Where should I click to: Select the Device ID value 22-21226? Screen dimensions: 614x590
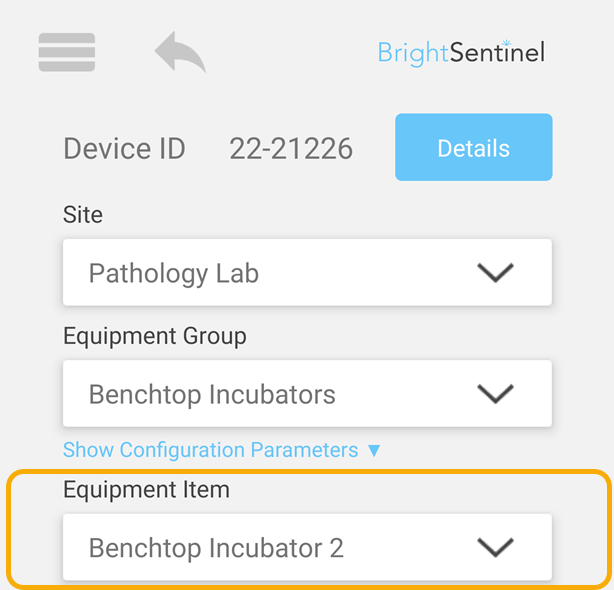[291, 149]
